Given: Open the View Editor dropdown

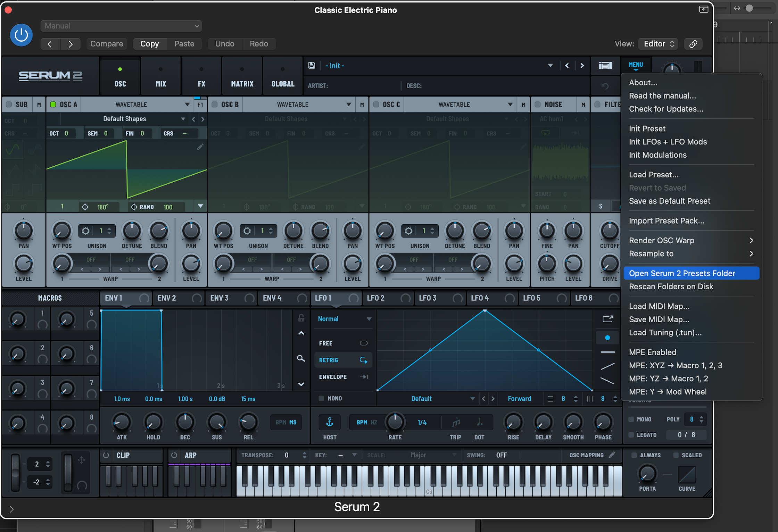Looking at the screenshot, I should pos(659,44).
